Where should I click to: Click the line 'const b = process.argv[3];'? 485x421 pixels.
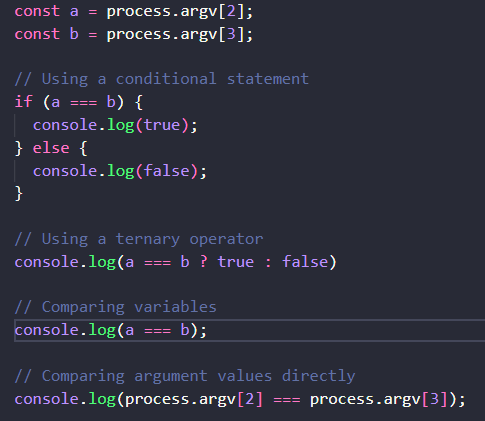(134, 34)
